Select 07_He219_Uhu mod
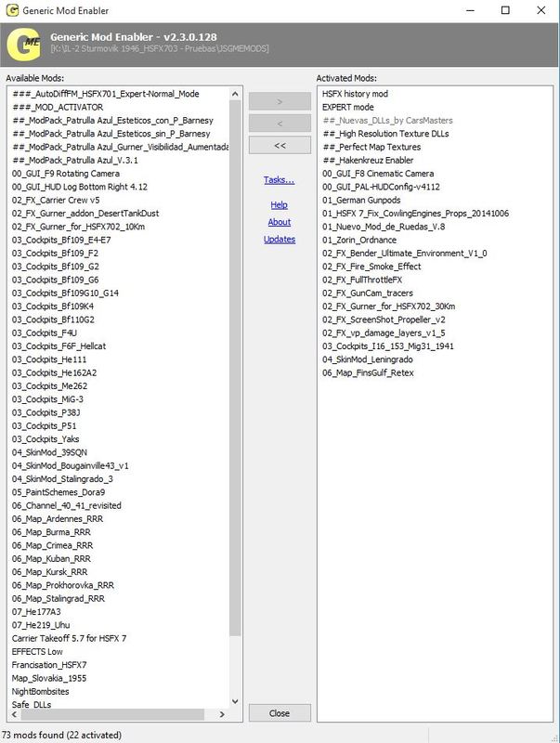This screenshot has height=743, width=560. 41,624
